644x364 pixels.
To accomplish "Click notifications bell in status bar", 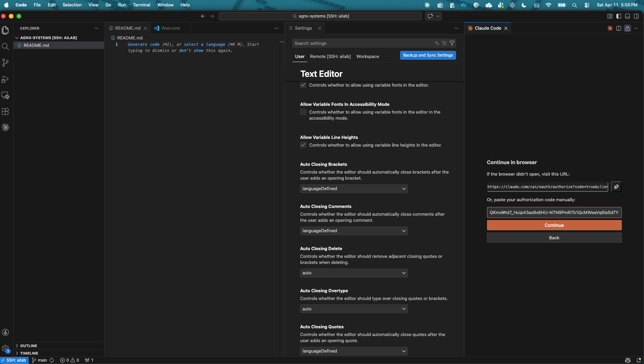I will [638, 360].
